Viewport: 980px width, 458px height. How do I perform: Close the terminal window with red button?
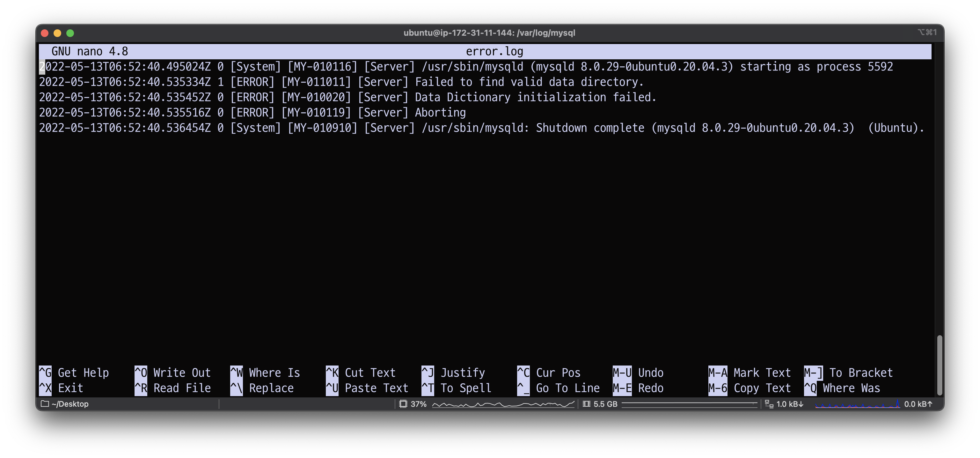click(x=45, y=33)
